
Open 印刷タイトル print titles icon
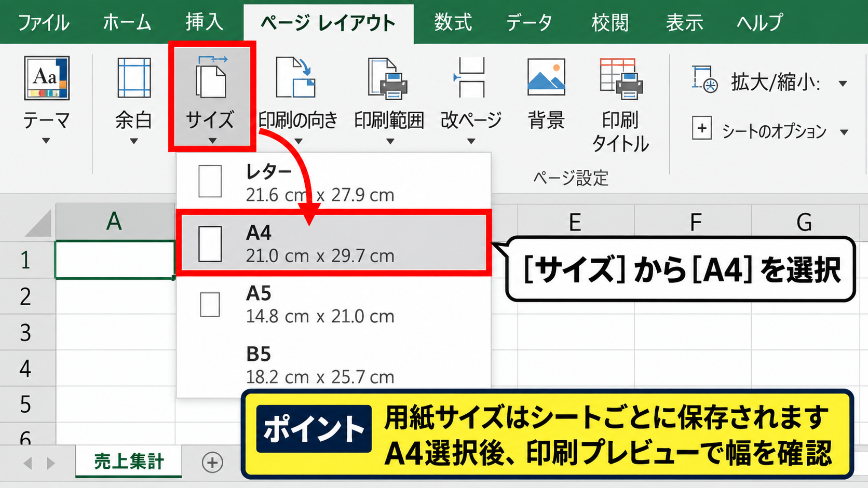coord(621,78)
